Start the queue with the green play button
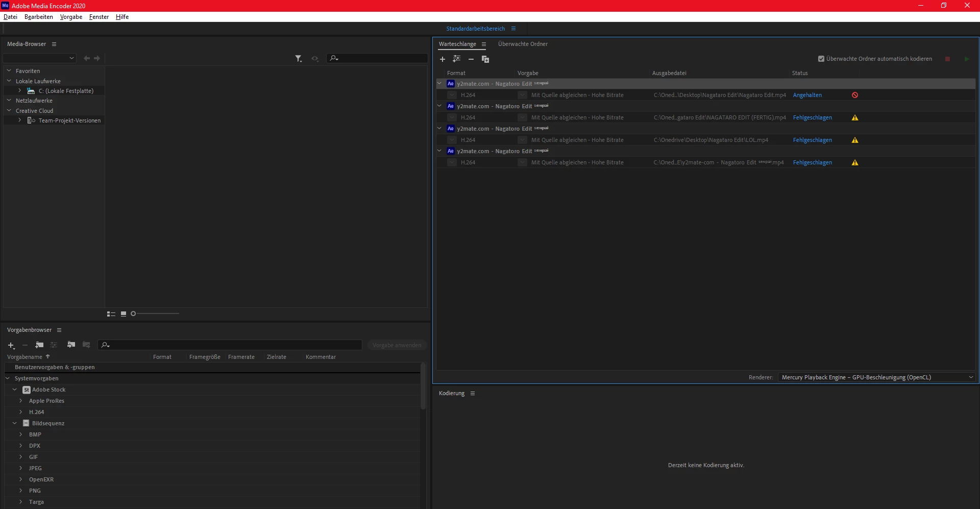 pyautogui.click(x=967, y=59)
